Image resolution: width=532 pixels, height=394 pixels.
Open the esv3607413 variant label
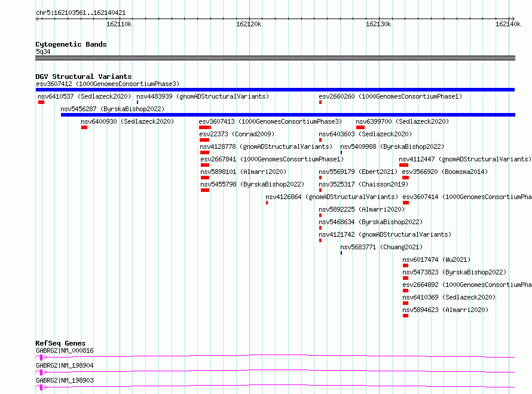point(270,121)
